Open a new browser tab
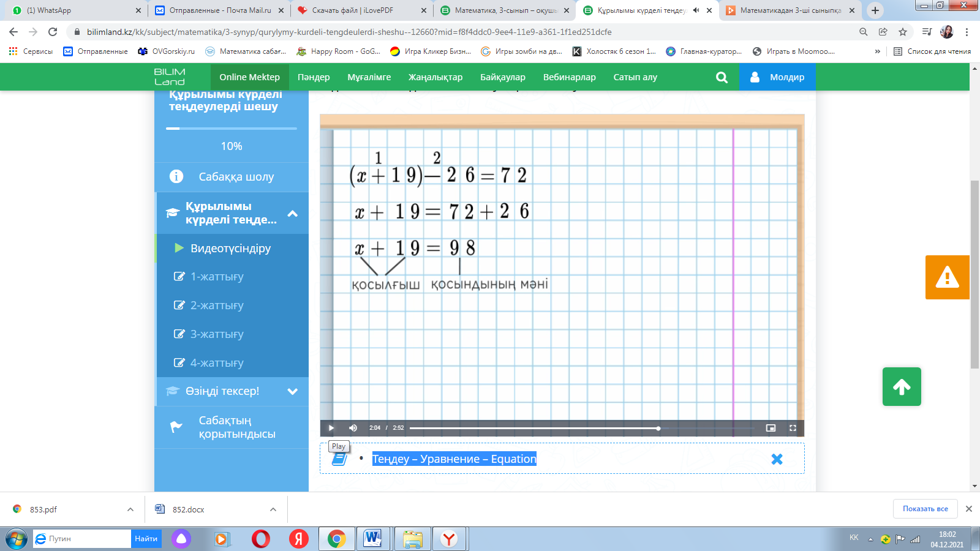Viewport: 980px width, 551px height. click(875, 10)
